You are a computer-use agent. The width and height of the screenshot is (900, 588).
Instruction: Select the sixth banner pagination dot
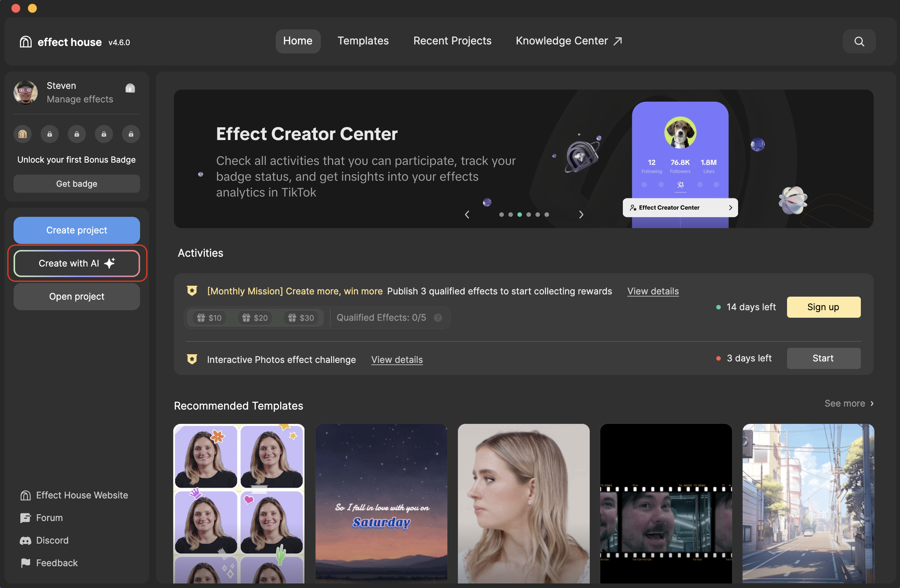pyautogui.click(x=547, y=215)
